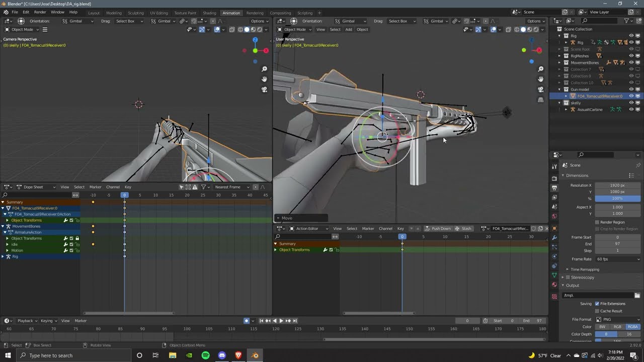Image resolution: width=644 pixels, height=362 pixels.
Task: Uncheck the File Extensions checkbox
Action: tap(597, 304)
